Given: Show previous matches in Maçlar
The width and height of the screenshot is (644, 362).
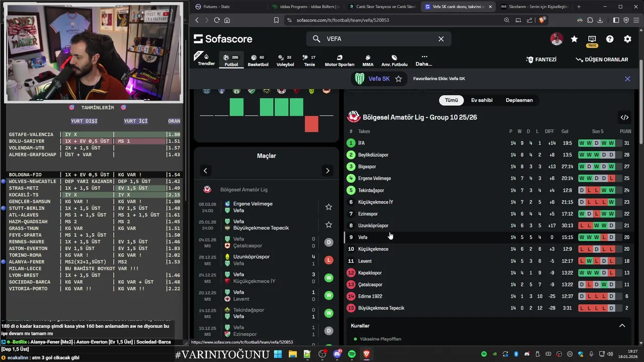Looking at the screenshot, I should 205,171.
